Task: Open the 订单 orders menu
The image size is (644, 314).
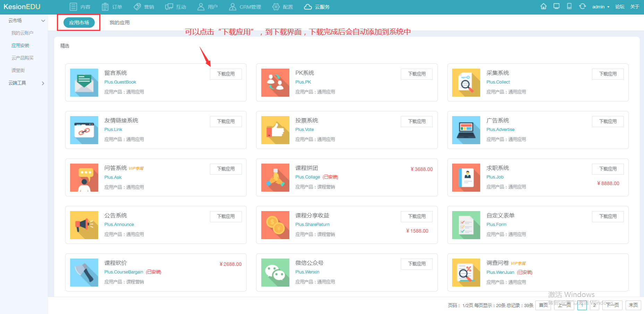Action: pyautogui.click(x=112, y=7)
